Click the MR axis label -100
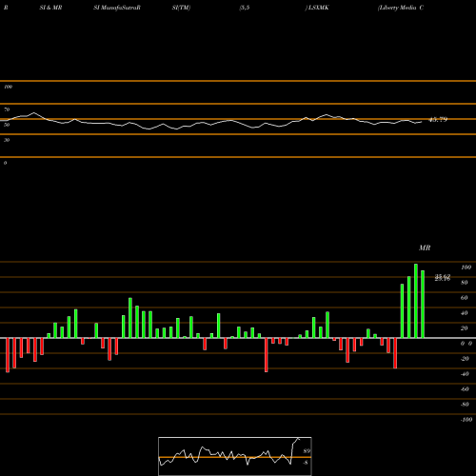 click(466, 420)
